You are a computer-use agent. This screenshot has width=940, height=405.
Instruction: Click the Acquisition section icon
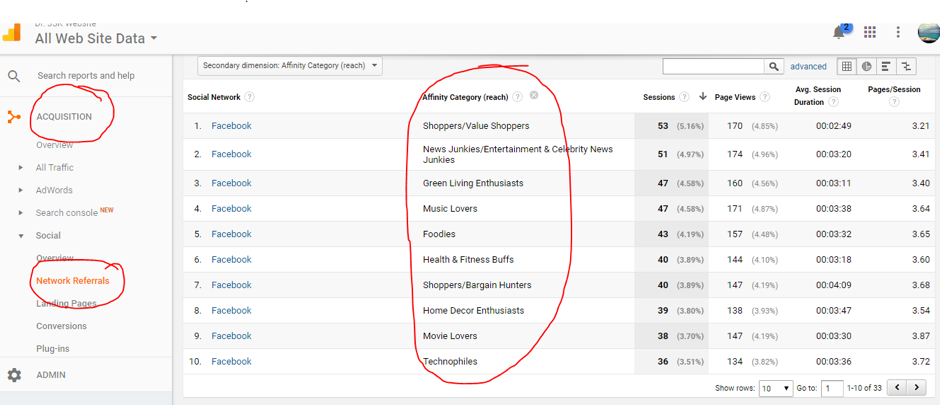pos(14,117)
